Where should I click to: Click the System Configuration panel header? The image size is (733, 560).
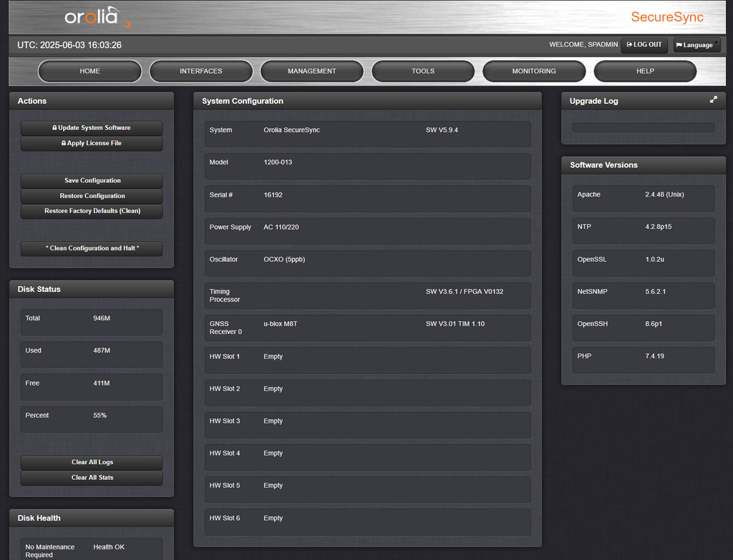tap(367, 101)
